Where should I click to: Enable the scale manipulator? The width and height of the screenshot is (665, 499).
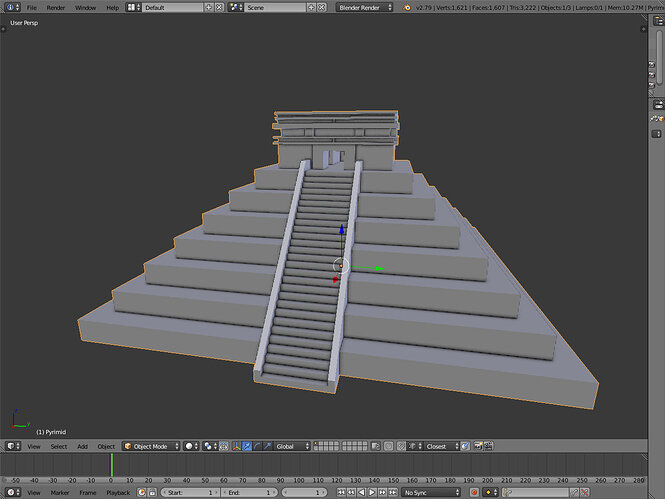[x=267, y=446]
